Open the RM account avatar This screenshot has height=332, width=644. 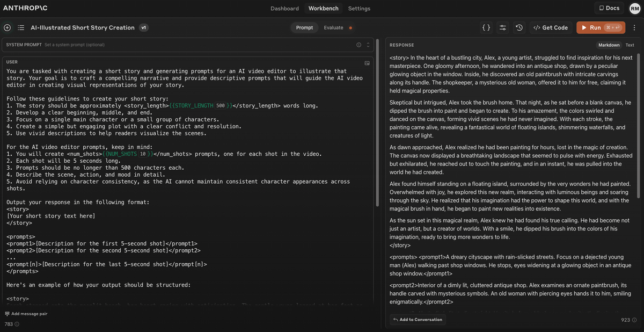[635, 8]
